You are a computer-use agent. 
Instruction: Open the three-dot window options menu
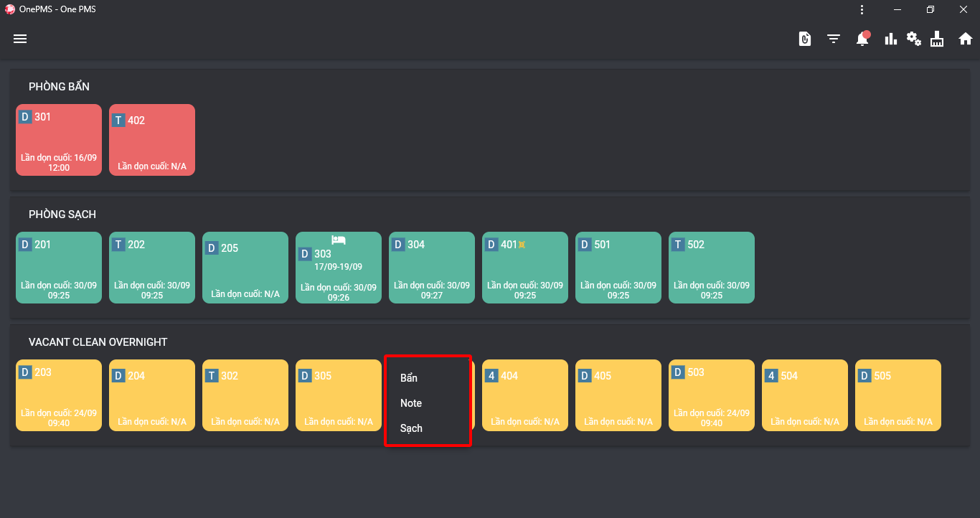[862, 9]
